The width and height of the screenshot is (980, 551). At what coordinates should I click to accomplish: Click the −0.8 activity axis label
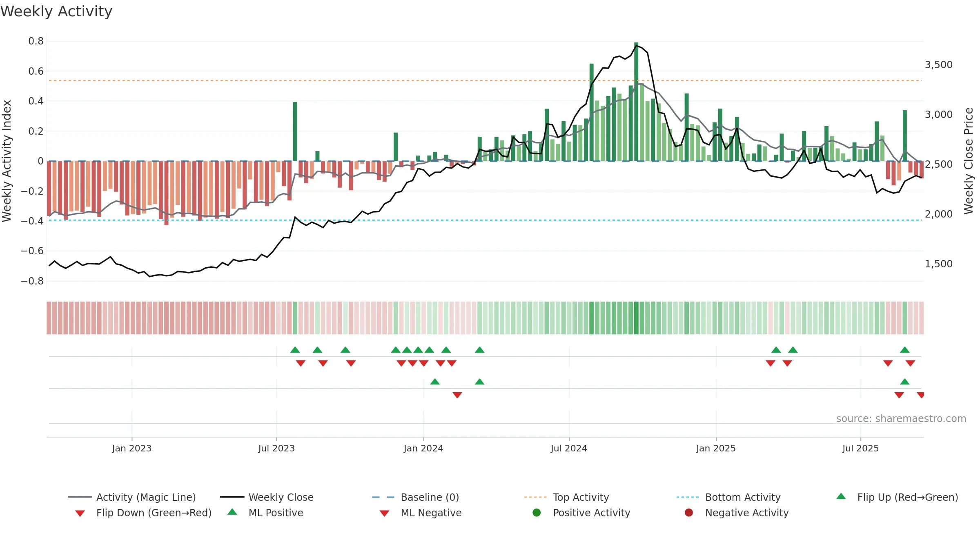pos(32,281)
